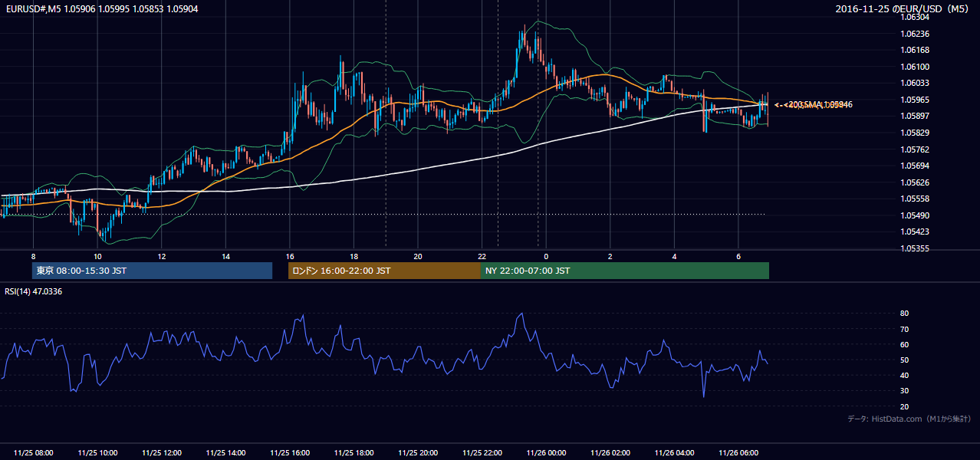Click price level 1.05694 on price axis

coord(916,166)
